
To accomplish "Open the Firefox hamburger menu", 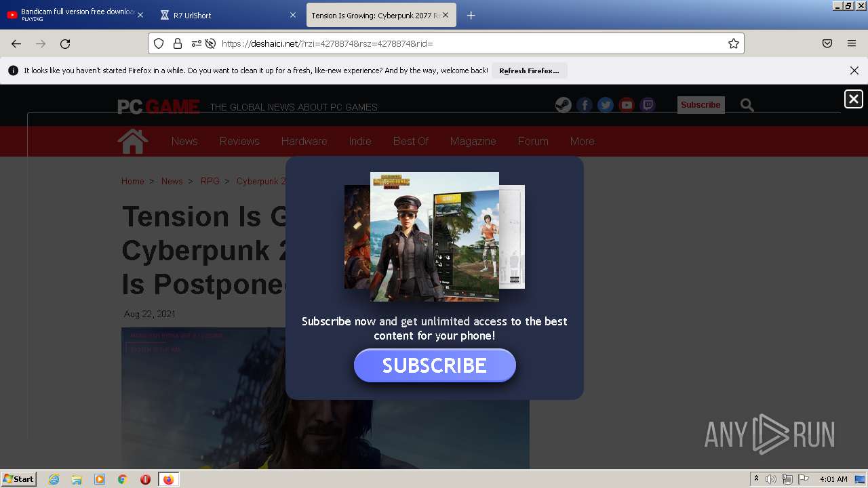I will [852, 43].
